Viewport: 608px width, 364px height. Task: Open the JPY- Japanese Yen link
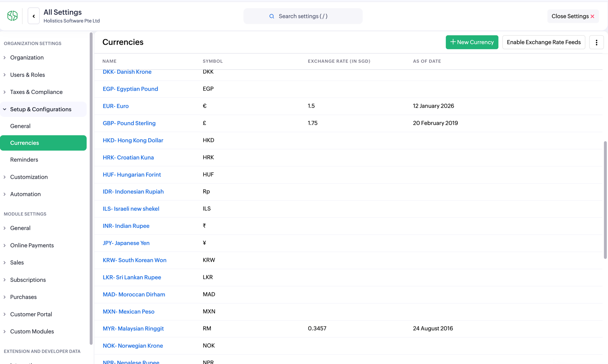126,243
